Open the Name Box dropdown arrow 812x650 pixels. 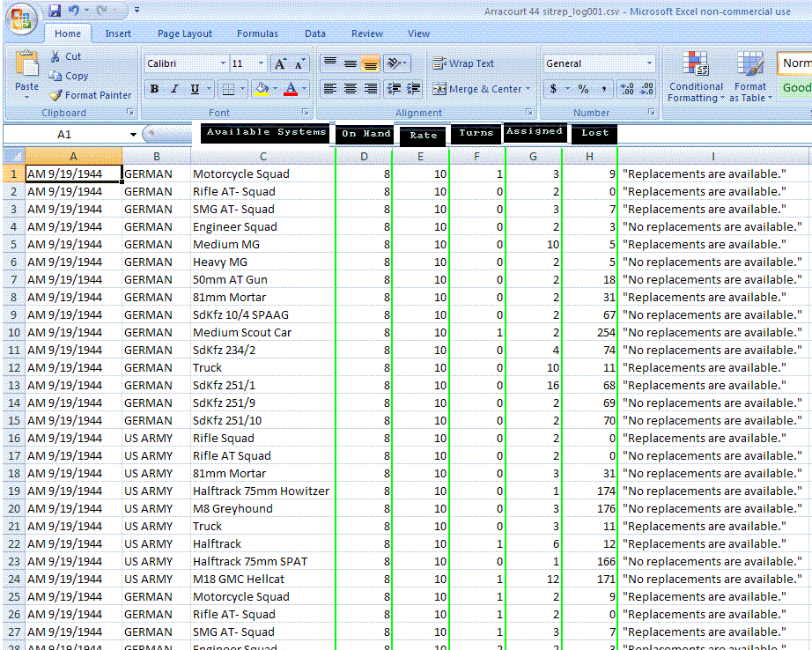click(133, 135)
